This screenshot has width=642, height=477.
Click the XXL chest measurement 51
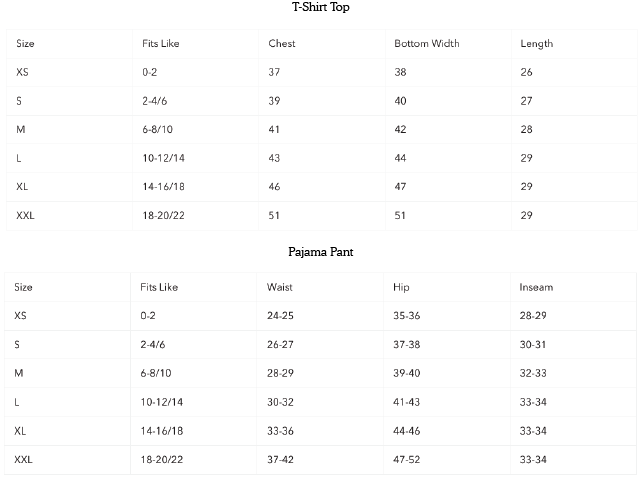coord(274,216)
